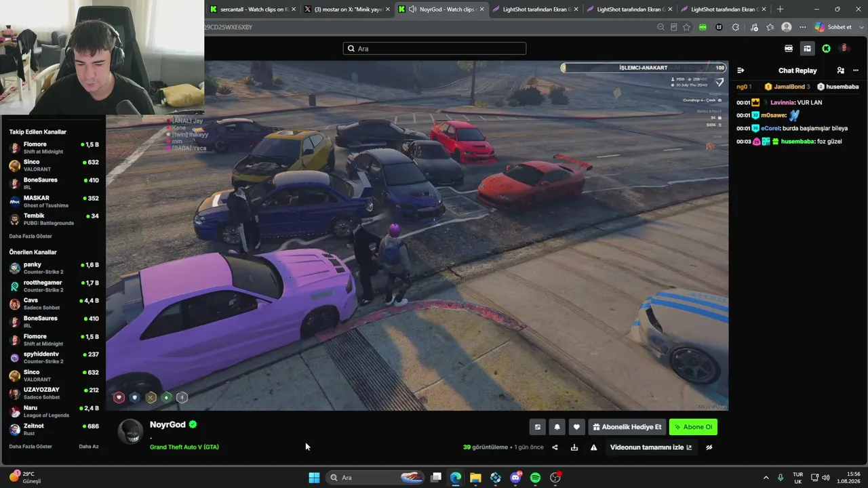
Task: Open File Explorer from the taskbar
Action: [x=475, y=478]
